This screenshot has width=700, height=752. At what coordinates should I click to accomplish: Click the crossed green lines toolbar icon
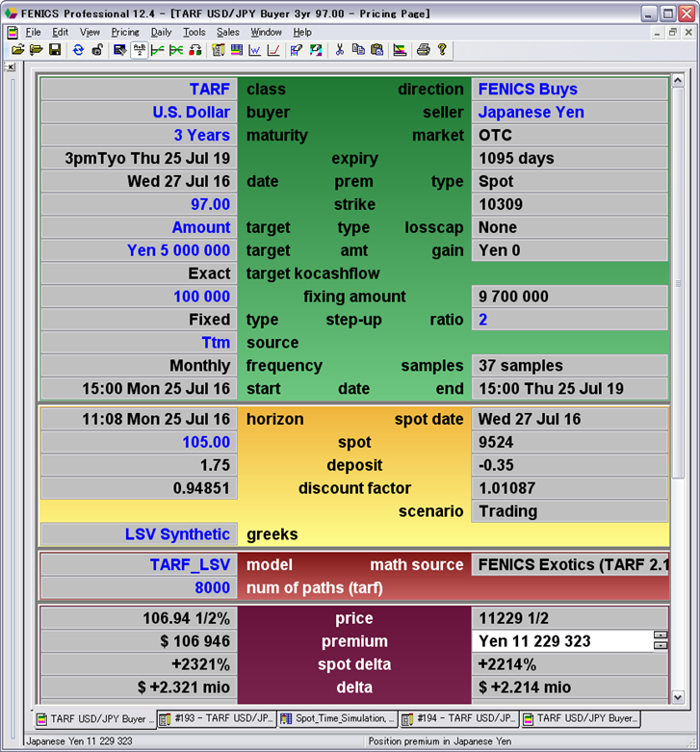click(176, 50)
